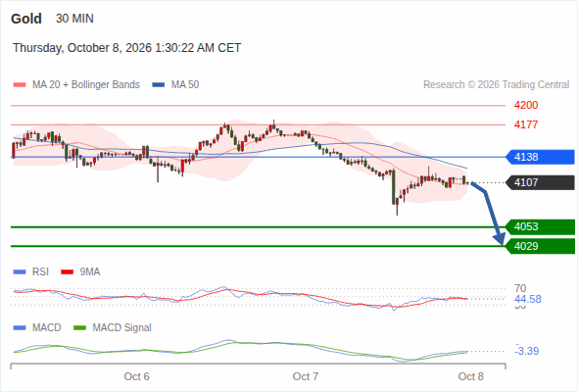Click the MA 50 legend label
The width and height of the screenshot is (578, 392).
[x=185, y=85]
